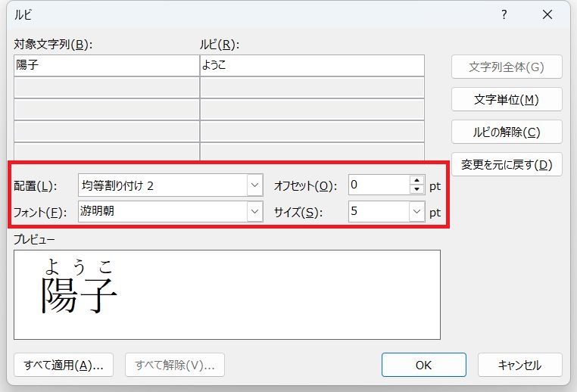This screenshot has height=392, width=577.
Task: Click the ルビ field containing ようこ
Action: tap(312, 65)
